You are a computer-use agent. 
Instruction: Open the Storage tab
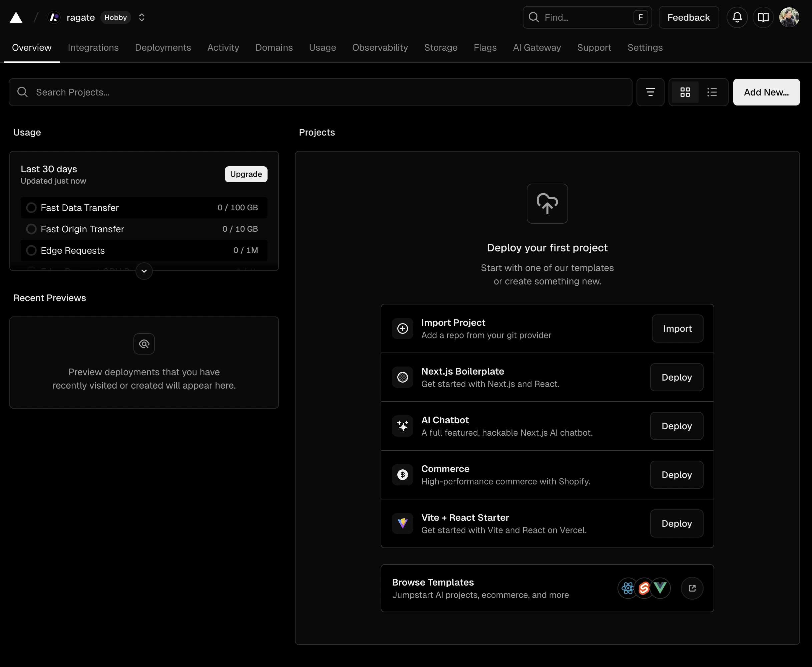tap(441, 48)
